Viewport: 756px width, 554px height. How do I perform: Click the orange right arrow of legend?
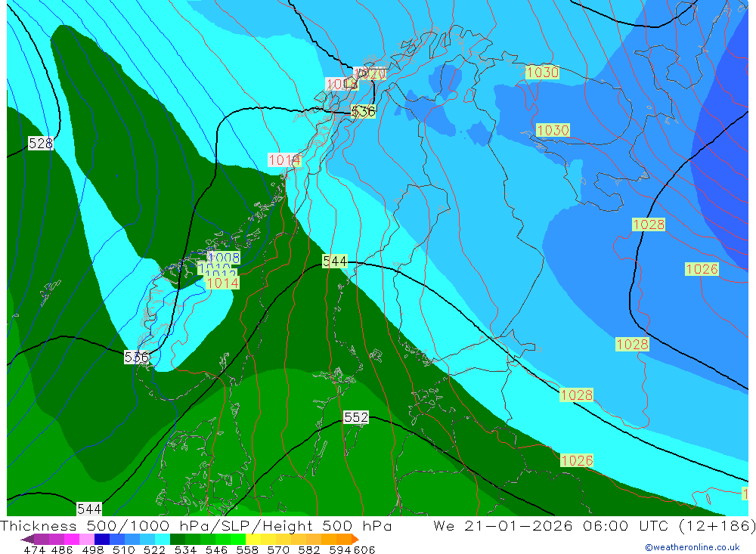click(355, 539)
